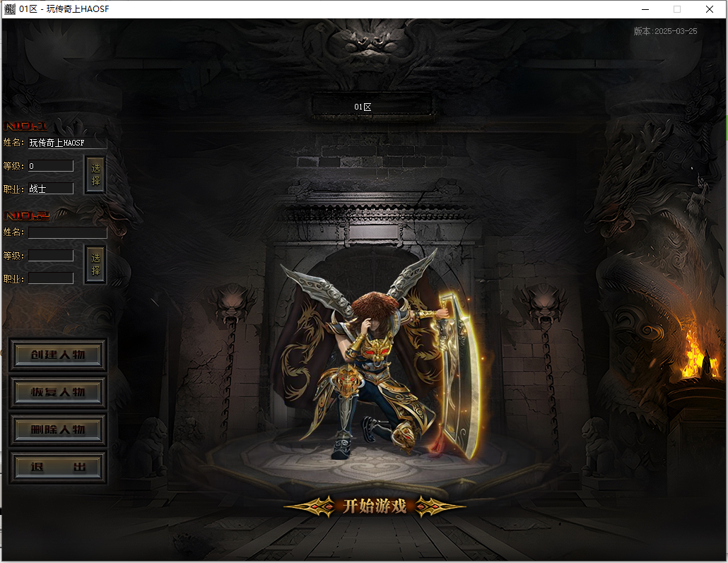
Task: Click the NO.1 character slot header
Action: click(26, 127)
